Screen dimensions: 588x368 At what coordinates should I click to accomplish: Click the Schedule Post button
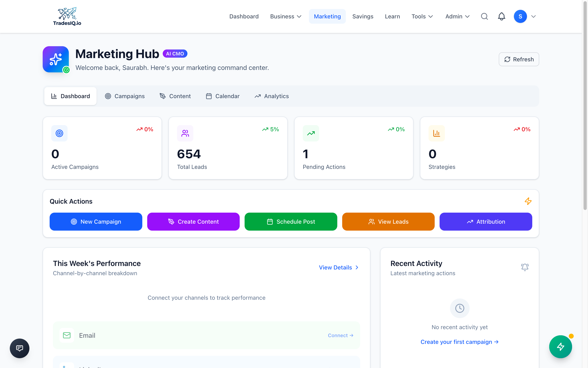coord(291,221)
